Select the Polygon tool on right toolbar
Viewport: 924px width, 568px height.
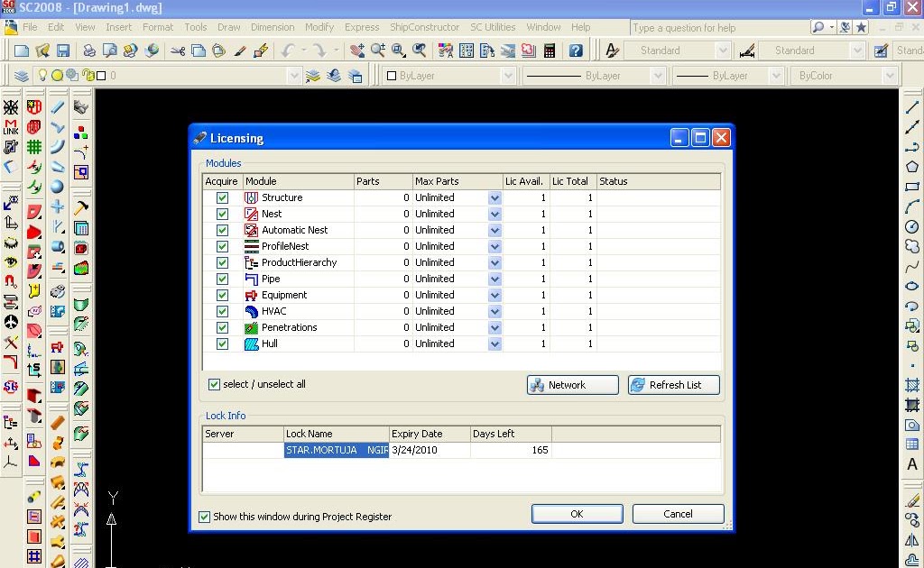click(x=911, y=167)
